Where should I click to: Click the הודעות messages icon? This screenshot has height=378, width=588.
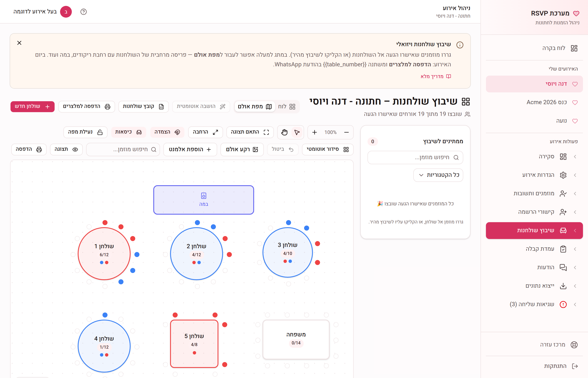coord(563,268)
